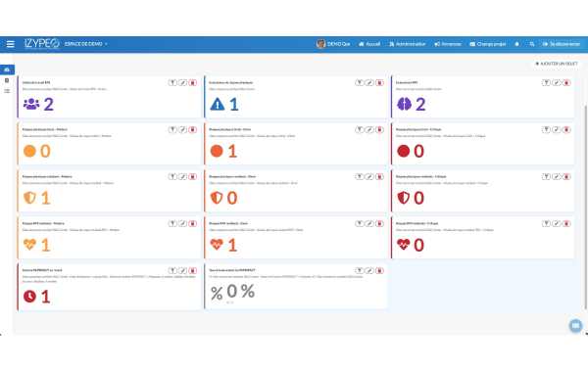Filter the Taux d'avancement du PAPRIPACT card
Screen dimensions: 588x372
coord(360,270)
